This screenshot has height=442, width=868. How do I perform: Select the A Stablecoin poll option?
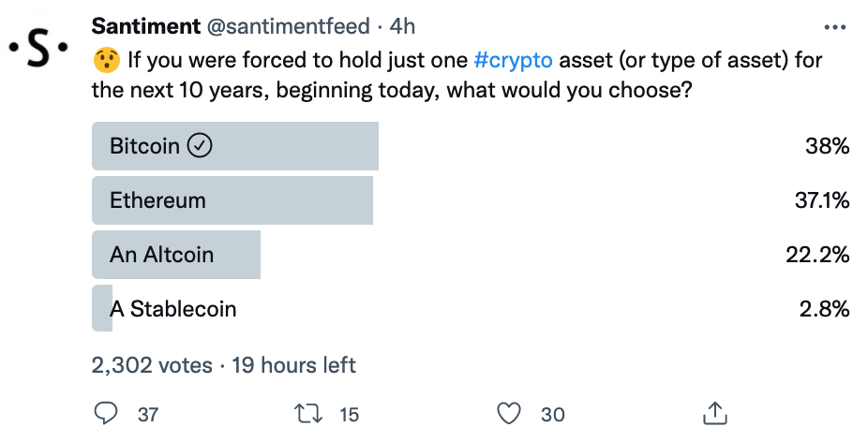click(172, 309)
